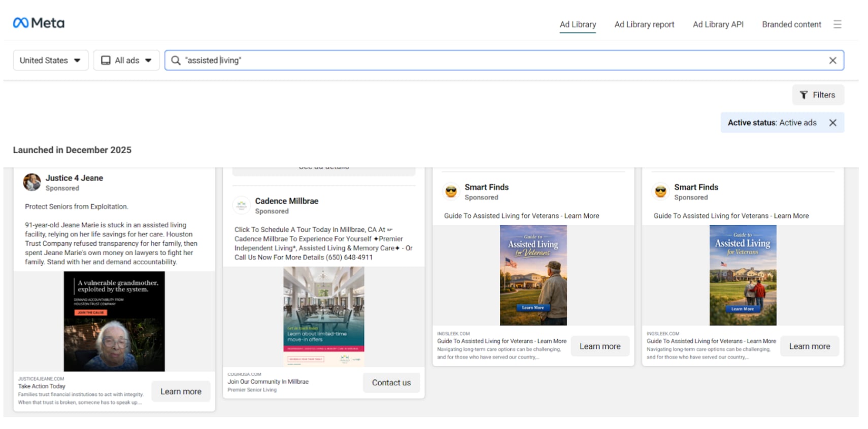Switch to the Ad Library tab
This screenshot has width=868, height=429.
click(x=578, y=24)
